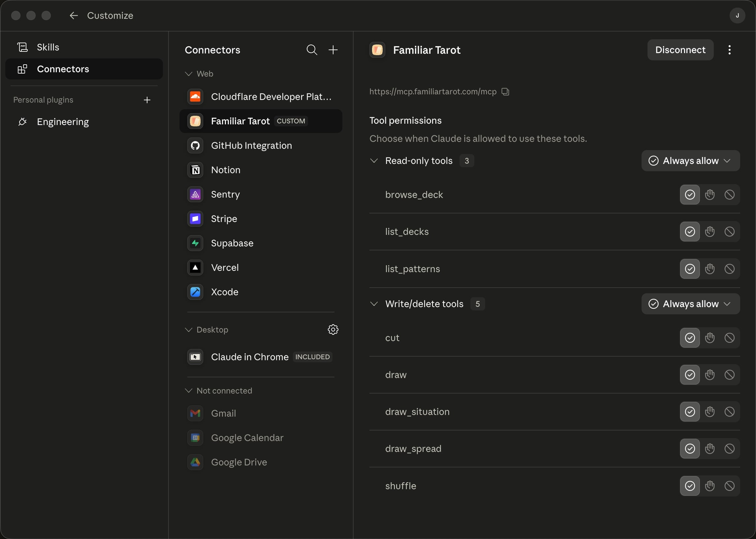Image resolution: width=756 pixels, height=539 pixels.
Task: Select the Notion connector
Action: (261, 170)
